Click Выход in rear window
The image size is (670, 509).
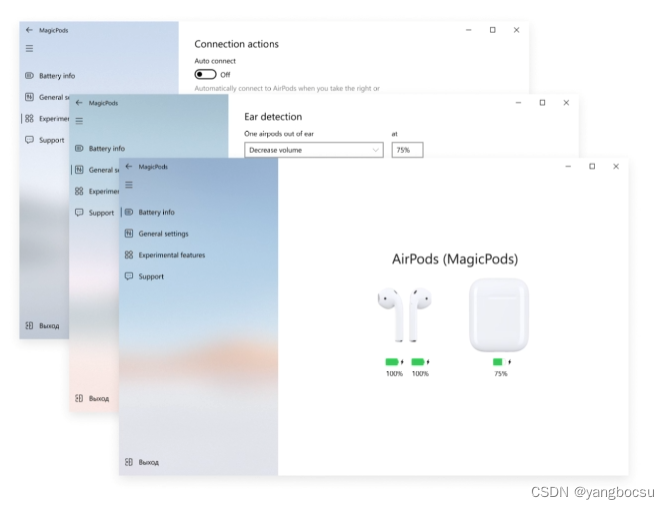[x=49, y=326]
